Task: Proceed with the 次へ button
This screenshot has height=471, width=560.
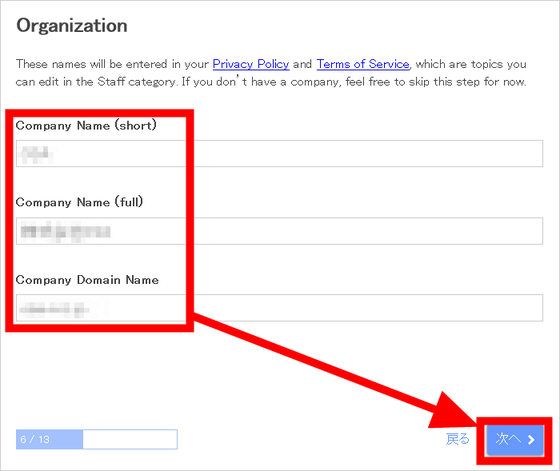Action: tap(515, 440)
